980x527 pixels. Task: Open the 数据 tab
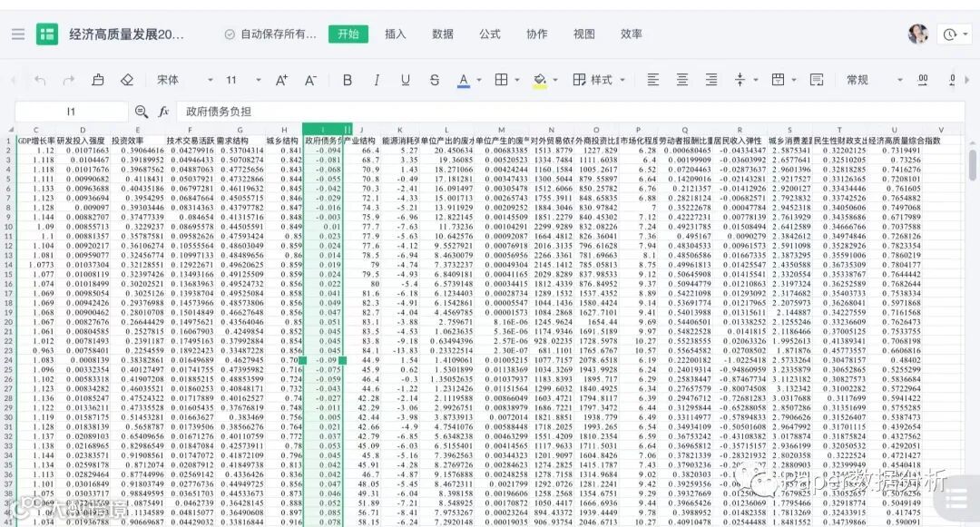coord(443,34)
